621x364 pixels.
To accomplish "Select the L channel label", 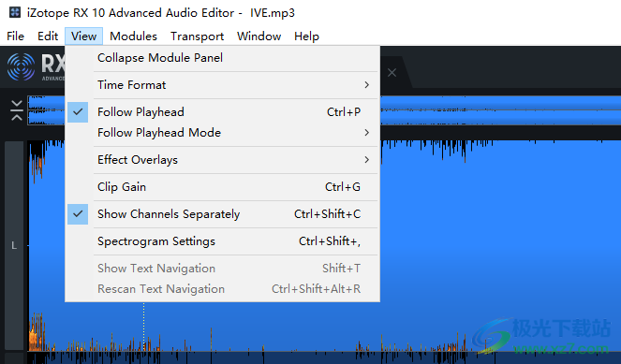I will pyautogui.click(x=14, y=245).
